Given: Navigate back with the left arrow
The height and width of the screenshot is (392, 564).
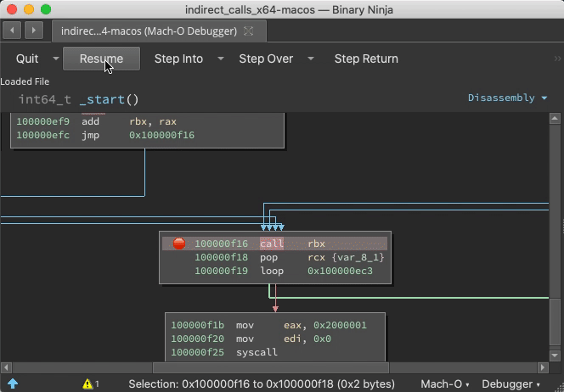Looking at the screenshot, I should click(x=13, y=31).
